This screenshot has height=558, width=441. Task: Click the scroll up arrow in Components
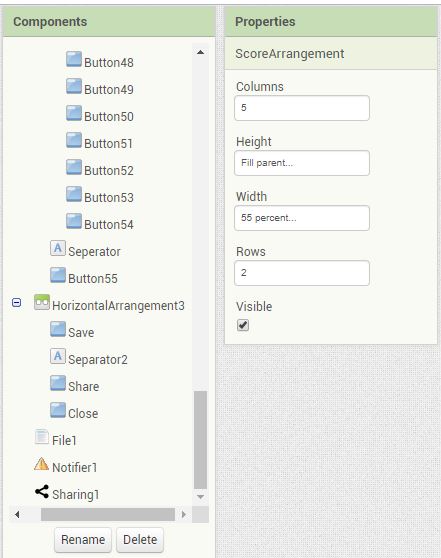pyautogui.click(x=200, y=52)
